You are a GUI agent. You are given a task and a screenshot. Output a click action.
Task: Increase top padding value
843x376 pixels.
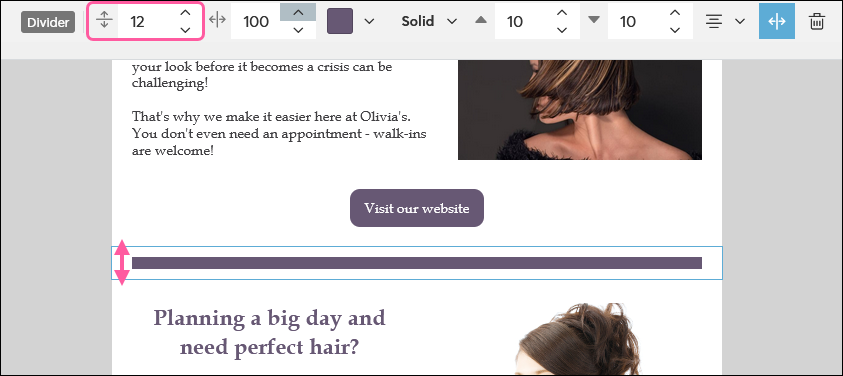pos(562,12)
